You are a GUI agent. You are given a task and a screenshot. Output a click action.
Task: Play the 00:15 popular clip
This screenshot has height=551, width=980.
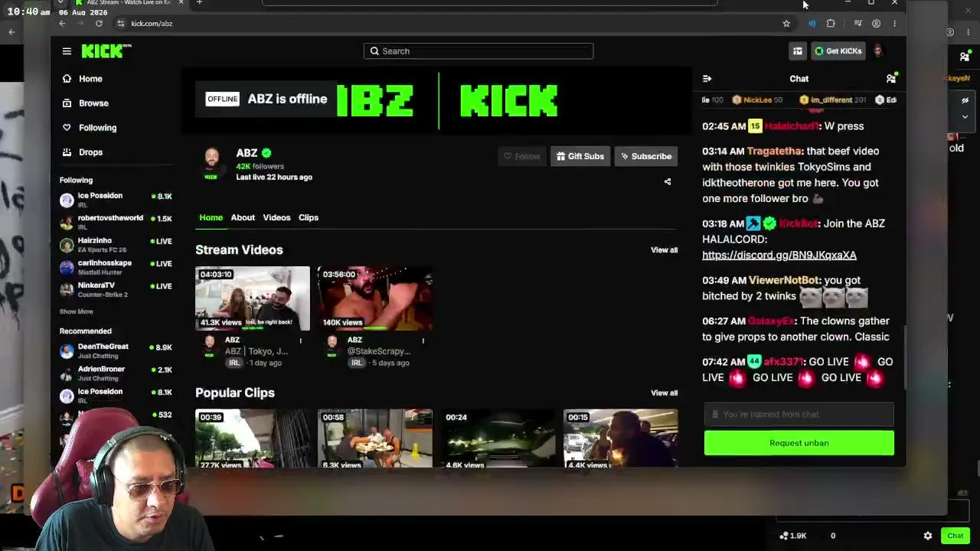[620, 439]
